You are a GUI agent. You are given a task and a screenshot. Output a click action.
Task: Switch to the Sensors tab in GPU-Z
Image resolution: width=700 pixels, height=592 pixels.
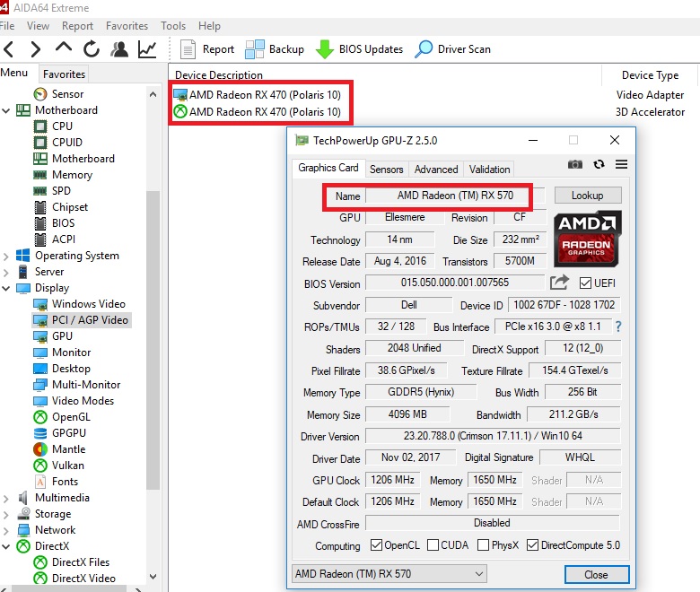[386, 170]
